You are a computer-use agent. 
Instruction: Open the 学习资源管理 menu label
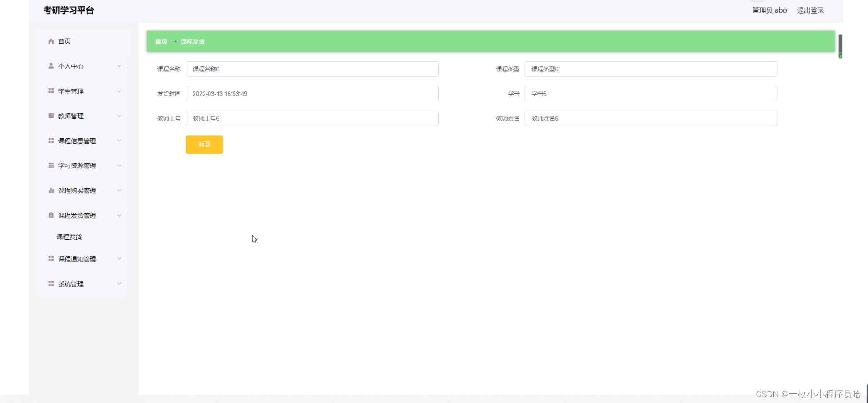click(77, 166)
